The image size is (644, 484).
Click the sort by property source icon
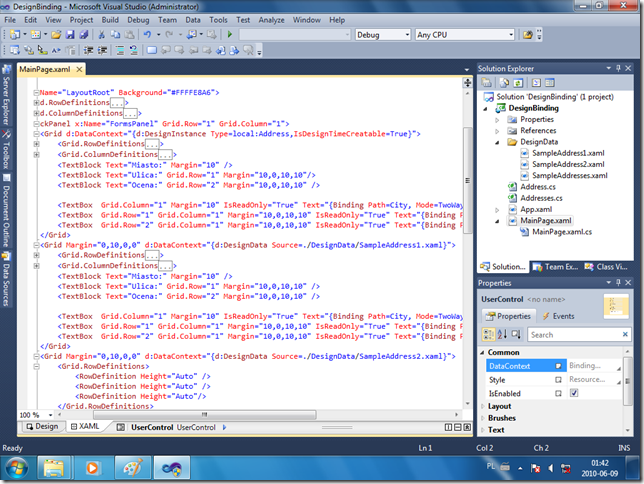[x=516, y=334]
